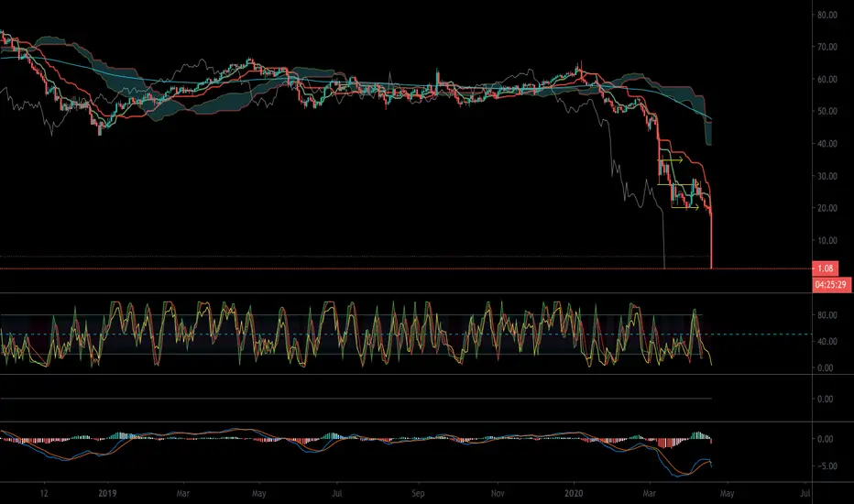Click the Nov label on time axis
Image resolution: width=854 pixels, height=504 pixels.
498,494
